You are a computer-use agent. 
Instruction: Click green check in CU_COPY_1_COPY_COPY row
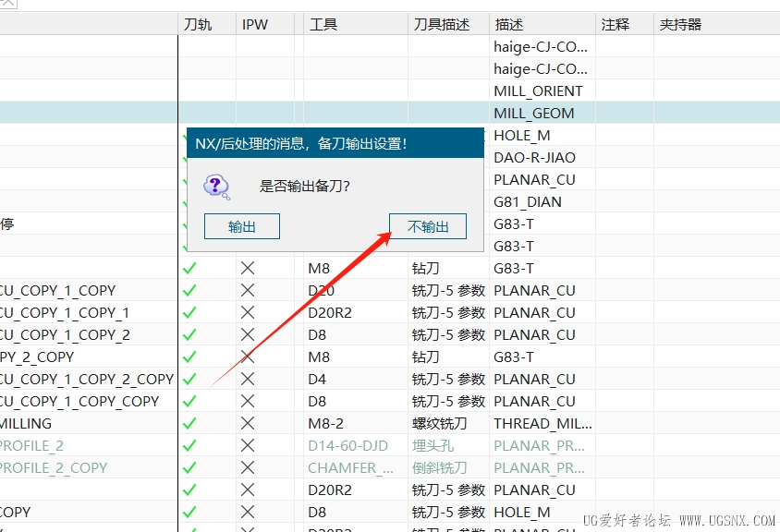pyautogui.click(x=189, y=401)
